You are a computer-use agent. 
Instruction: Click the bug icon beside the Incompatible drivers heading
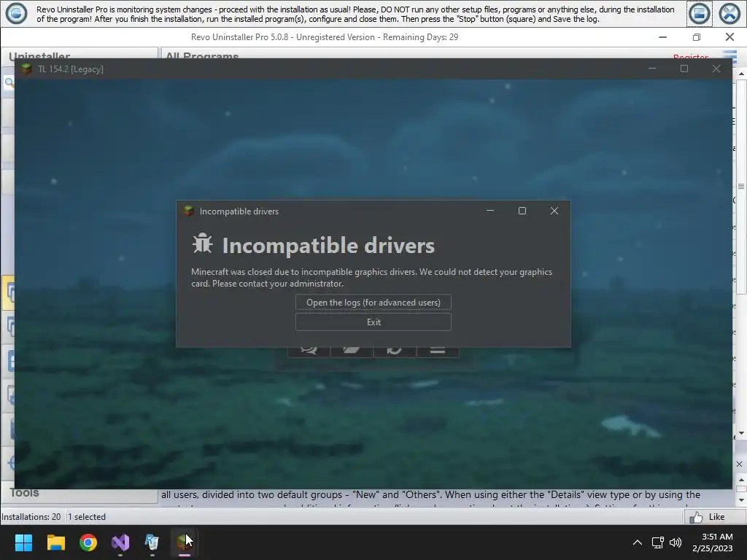203,244
